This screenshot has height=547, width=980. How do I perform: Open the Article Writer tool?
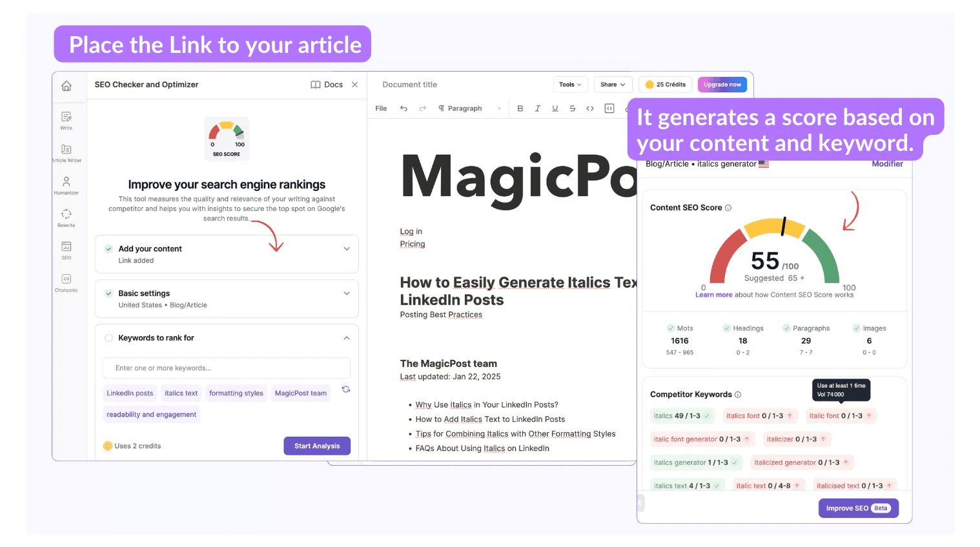click(x=66, y=153)
